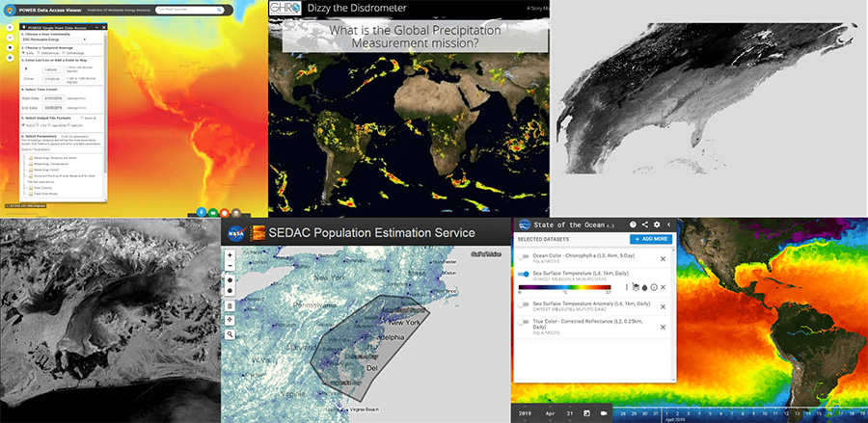Open the calendar picker in ocean date bar
Image resolution: width=868 pixels, height=423 pixels.
[x=585, y=413]
